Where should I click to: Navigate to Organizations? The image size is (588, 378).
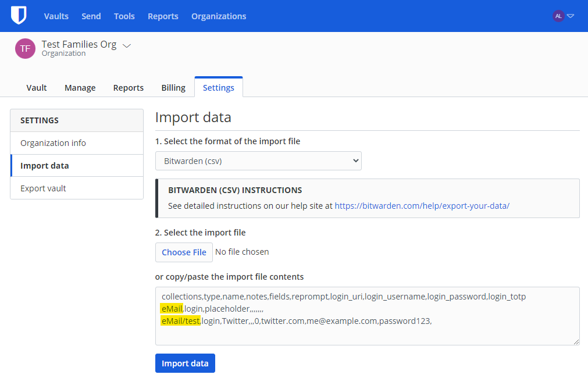click(219, 16)
